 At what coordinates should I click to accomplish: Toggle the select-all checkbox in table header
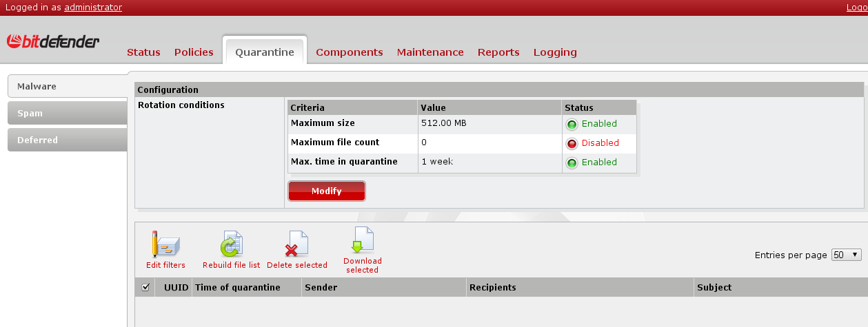[145, 287]
